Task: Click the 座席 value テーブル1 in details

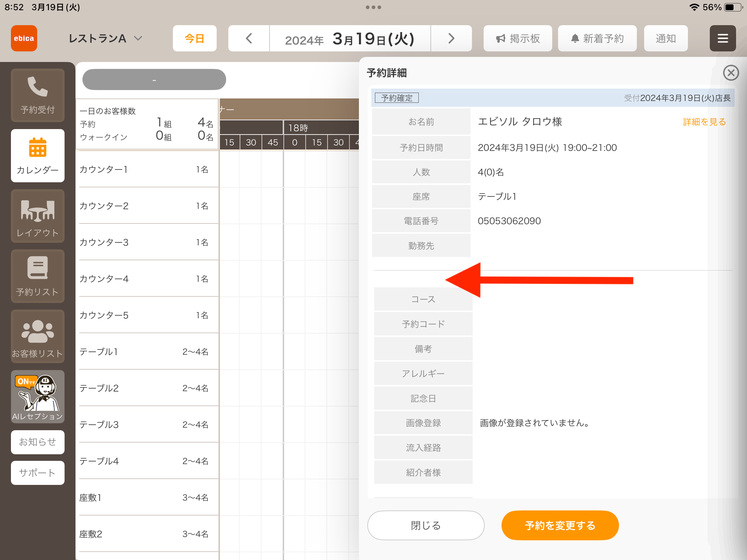Action: 497,197
